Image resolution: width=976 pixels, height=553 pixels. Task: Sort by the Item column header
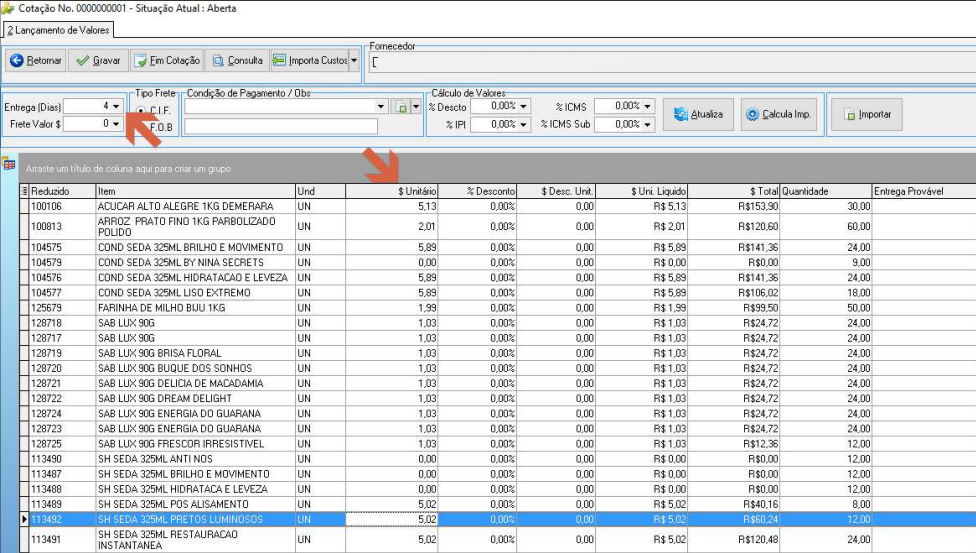point(195,191)
